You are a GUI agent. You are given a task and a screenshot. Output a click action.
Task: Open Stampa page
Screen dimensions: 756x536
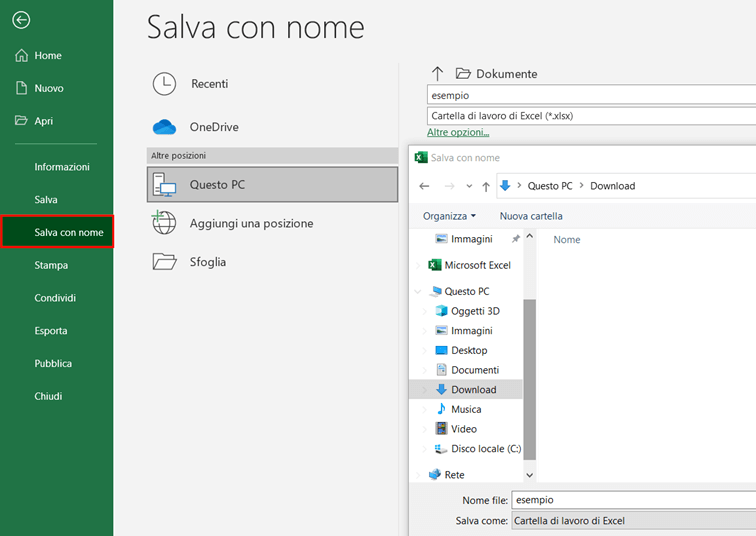point(51,265)
